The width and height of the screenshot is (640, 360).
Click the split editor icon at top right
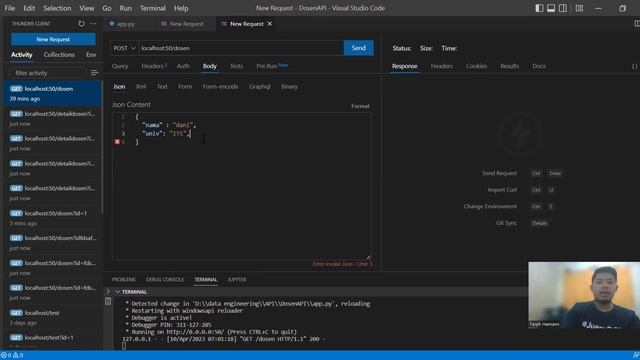pyautogui.click(x=637, y=24)
